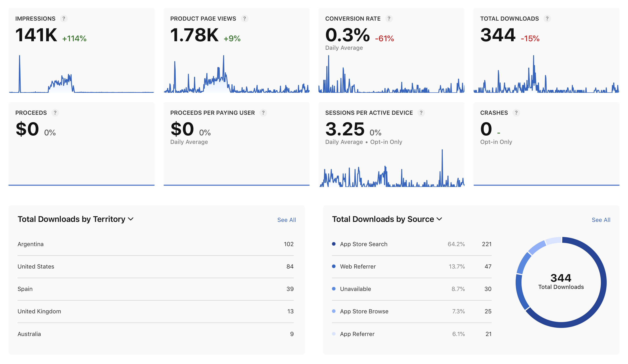Click the Web Referrer legend dot

pos(334,266)
